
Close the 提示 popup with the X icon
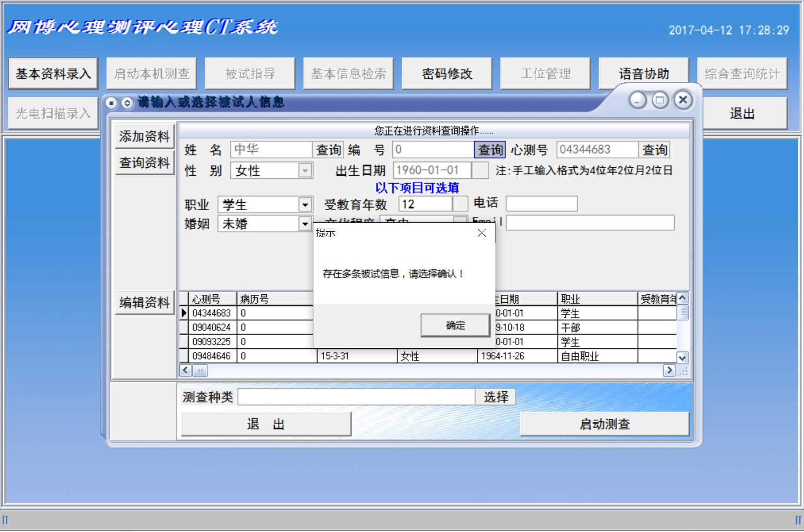pyautogui.click(x=482, y=233)
